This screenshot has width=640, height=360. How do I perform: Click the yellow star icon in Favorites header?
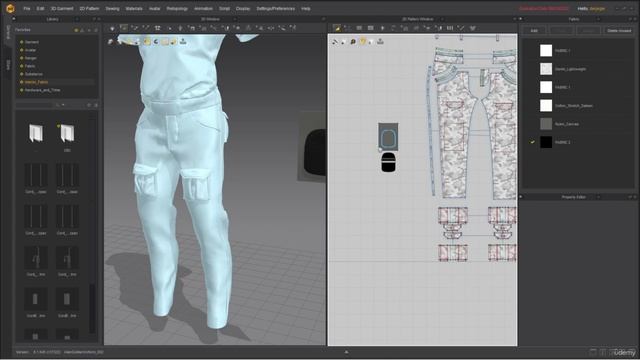[76, 30]
